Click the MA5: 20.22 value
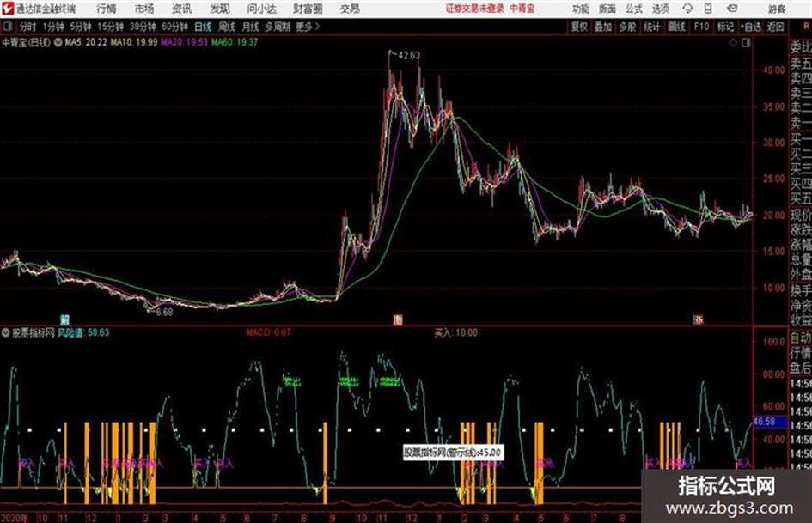The width and height of the screenshot is (812, 523). (x=85, y=42)
